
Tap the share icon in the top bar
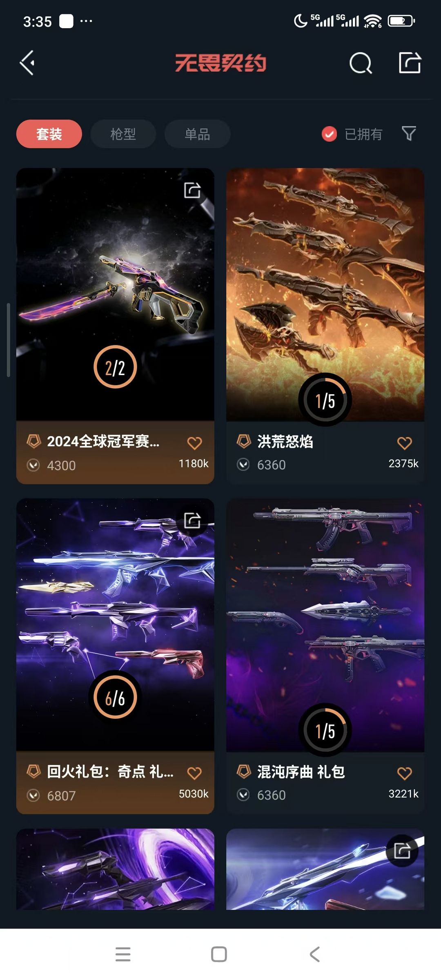pyautogui.click(x=410, y=63)
